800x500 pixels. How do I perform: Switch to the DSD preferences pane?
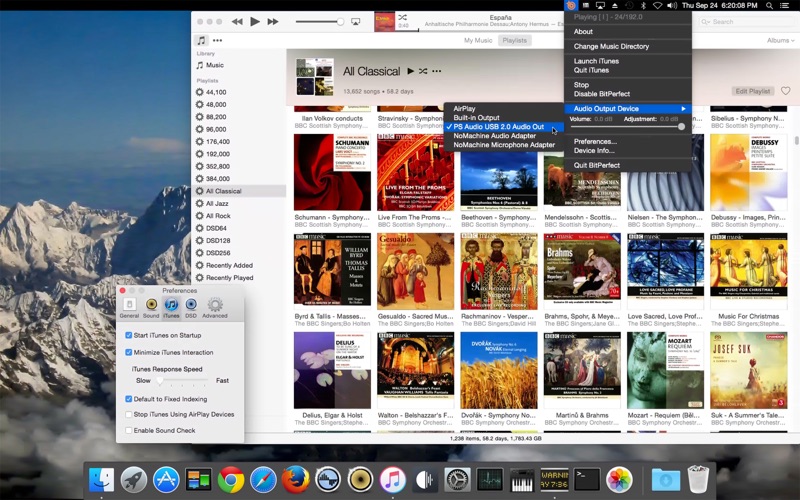[x=191, y=307]
